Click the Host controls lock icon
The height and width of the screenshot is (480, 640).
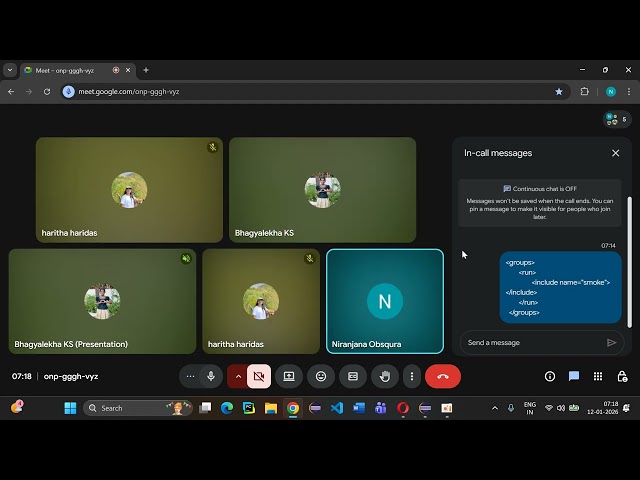622,376
